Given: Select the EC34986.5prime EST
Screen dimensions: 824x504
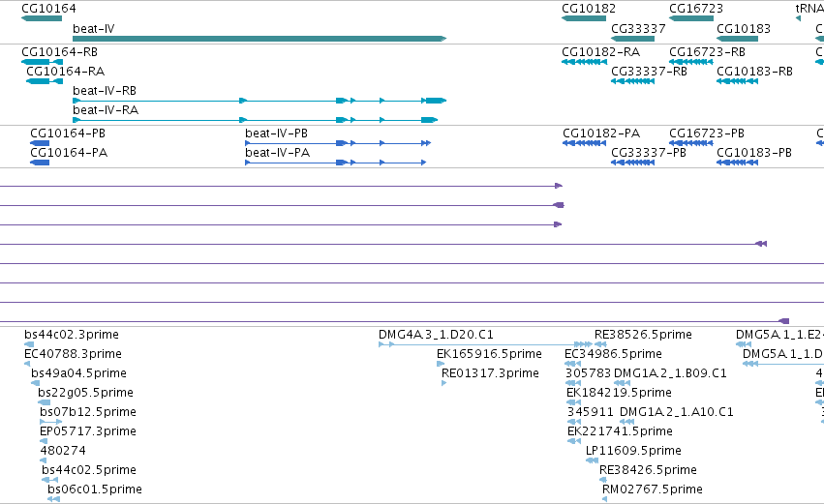Looking at the screenshot, I should [573, 364].
